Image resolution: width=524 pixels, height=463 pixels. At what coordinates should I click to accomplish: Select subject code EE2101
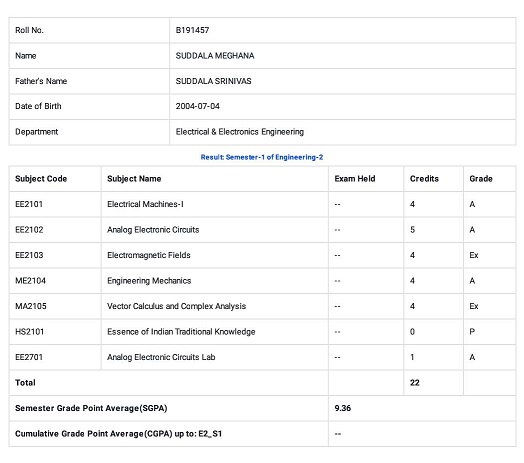29,204
